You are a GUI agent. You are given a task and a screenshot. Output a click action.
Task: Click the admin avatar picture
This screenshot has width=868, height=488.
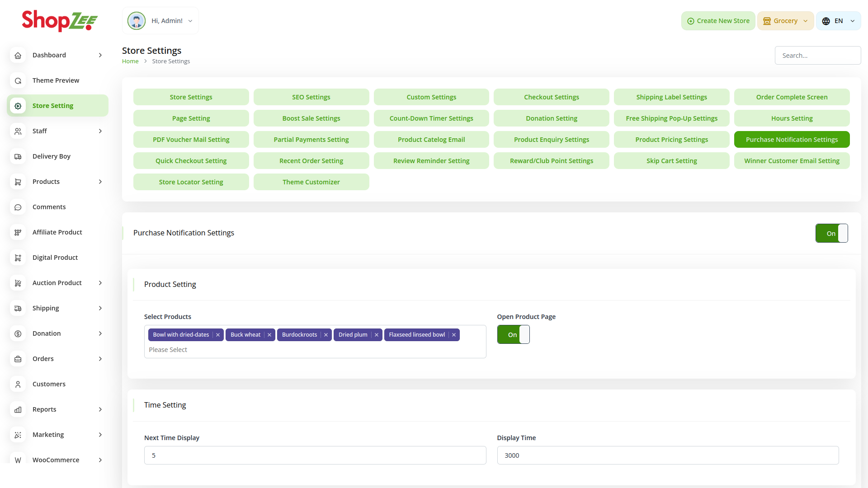(137, 21)
